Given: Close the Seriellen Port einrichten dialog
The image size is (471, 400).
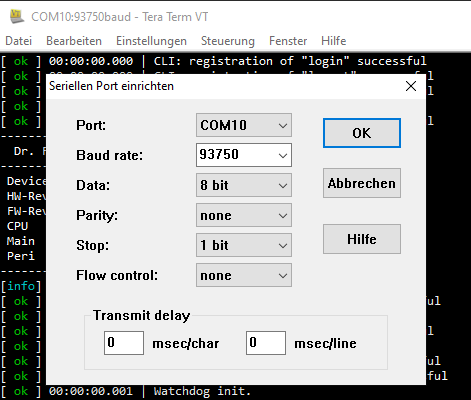Looking at the screenshot, I should tap(411, 86).
